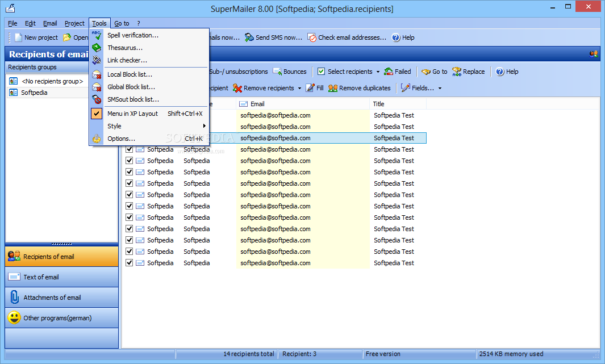Uncheck the ninth recipient row checkbox
The height and width of the screenshot is (364, 605).
tap(130, 206)
